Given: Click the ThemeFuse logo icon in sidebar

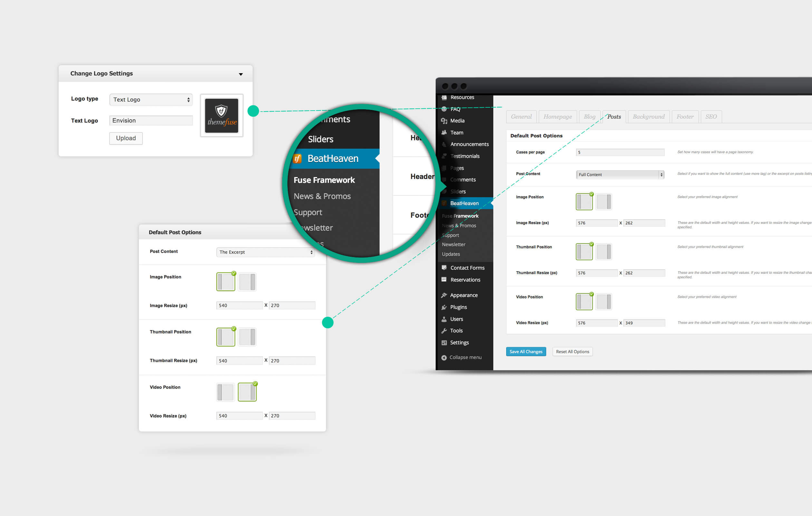Looking at the screenshot, I should tap(444, 203).
